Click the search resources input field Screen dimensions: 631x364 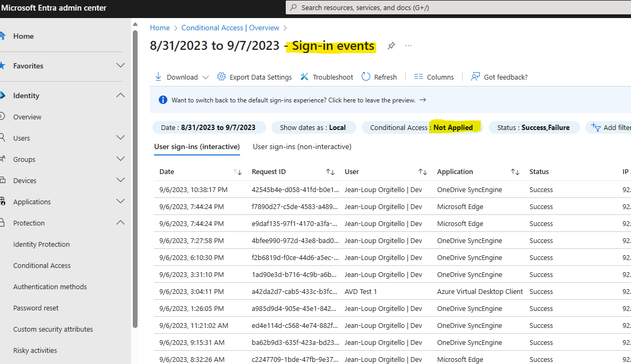(x=458, y=7)
